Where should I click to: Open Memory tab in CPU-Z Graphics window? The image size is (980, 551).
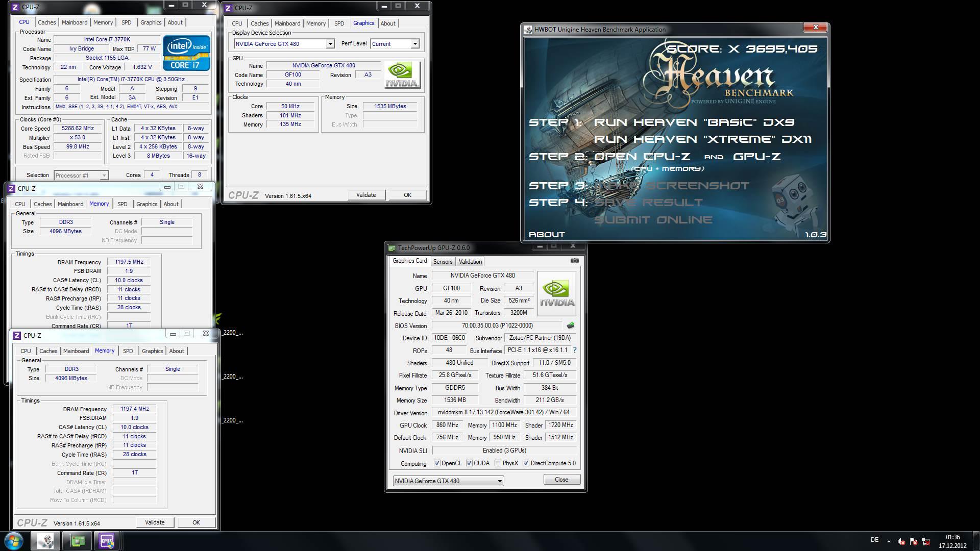316,23
